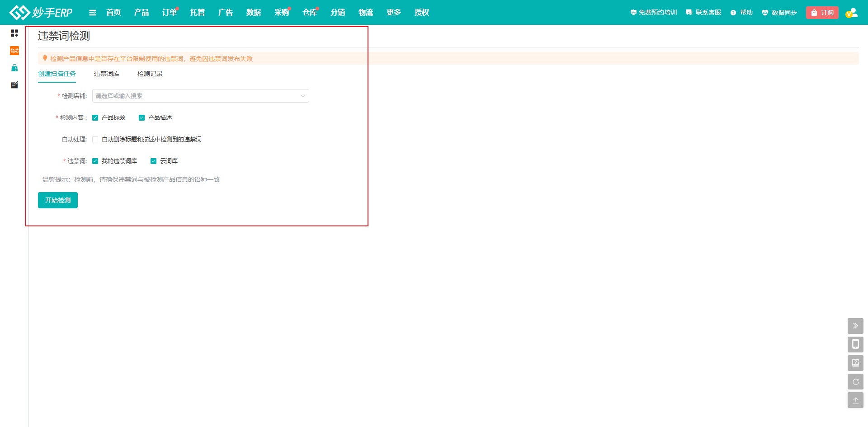Toggle the hamburger menu in top bar
This screenshot has height=427, width=868.
pos(93,13)
